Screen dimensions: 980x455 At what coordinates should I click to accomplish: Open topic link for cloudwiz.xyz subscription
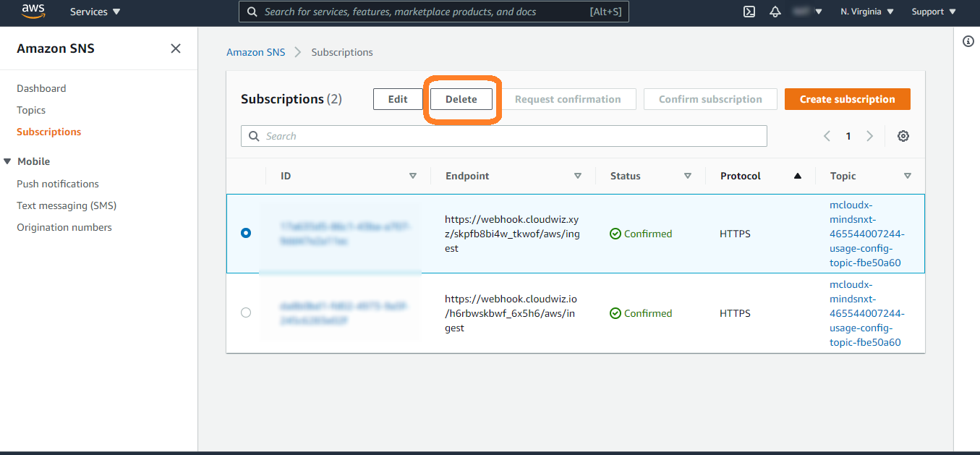[867, 234]
